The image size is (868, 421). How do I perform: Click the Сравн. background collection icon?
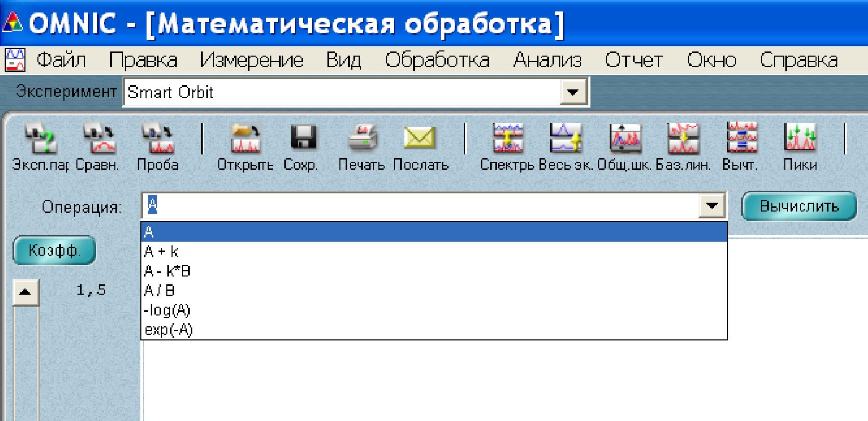tap(99, 139)
